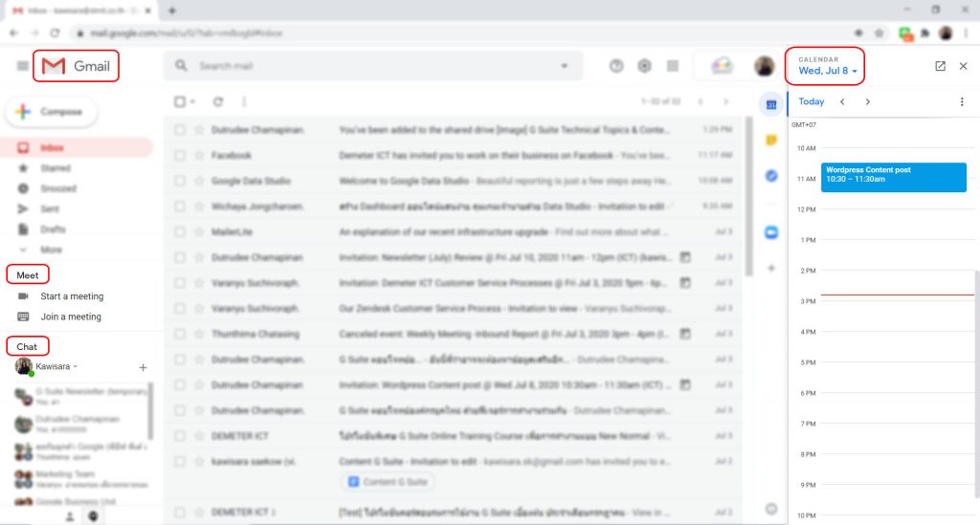Viewport: 980px width, 525px height.
Task: Open the search options dropdown arrow
Action: 565,66
